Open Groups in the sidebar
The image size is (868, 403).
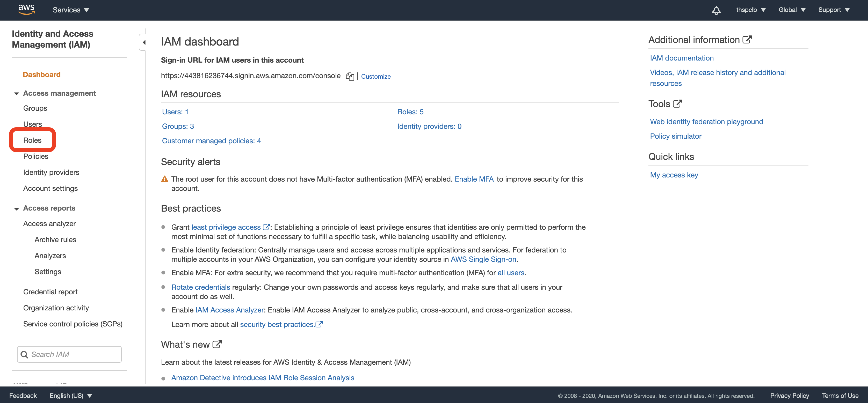point(35,108)
